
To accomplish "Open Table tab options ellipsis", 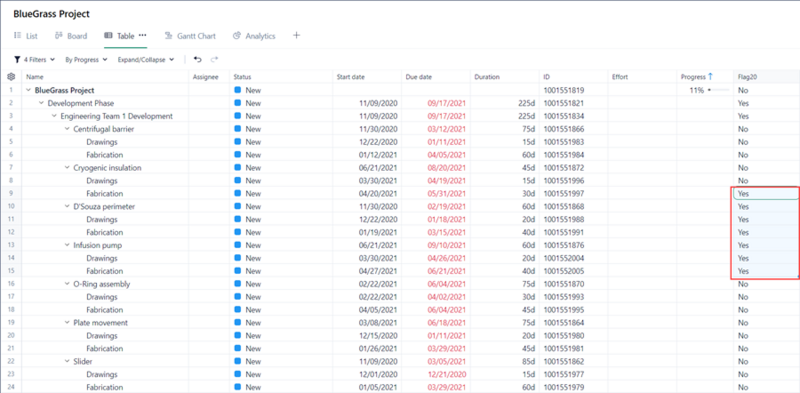I will tap(142, 35).
